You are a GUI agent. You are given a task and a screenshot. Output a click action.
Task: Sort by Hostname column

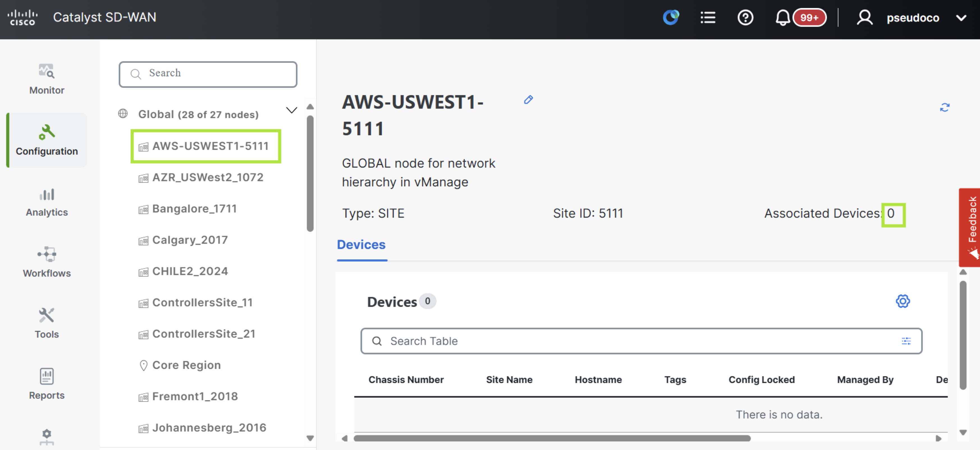coord(598,379)
